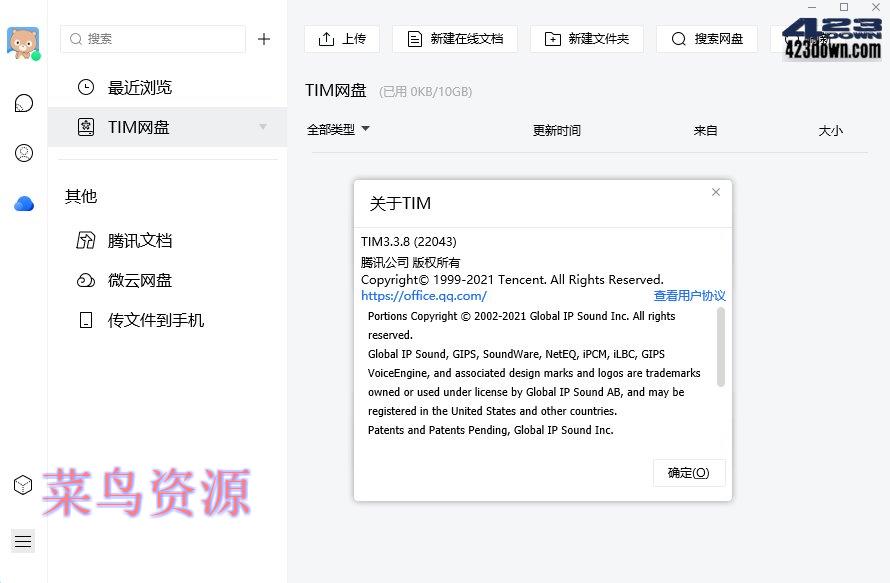Click the 上传 upload button
Image resolution: width=890 pixels, height=583 pixels.
point(342,39)
